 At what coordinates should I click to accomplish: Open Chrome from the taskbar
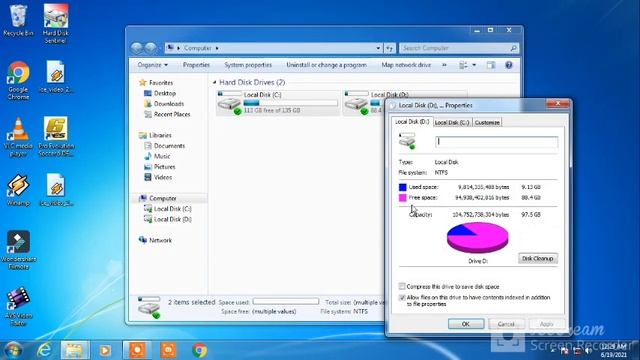(x=200, y=350)
